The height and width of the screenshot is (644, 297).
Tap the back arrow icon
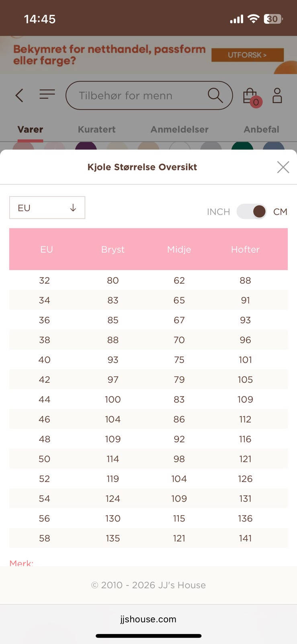tap(19, 95)
